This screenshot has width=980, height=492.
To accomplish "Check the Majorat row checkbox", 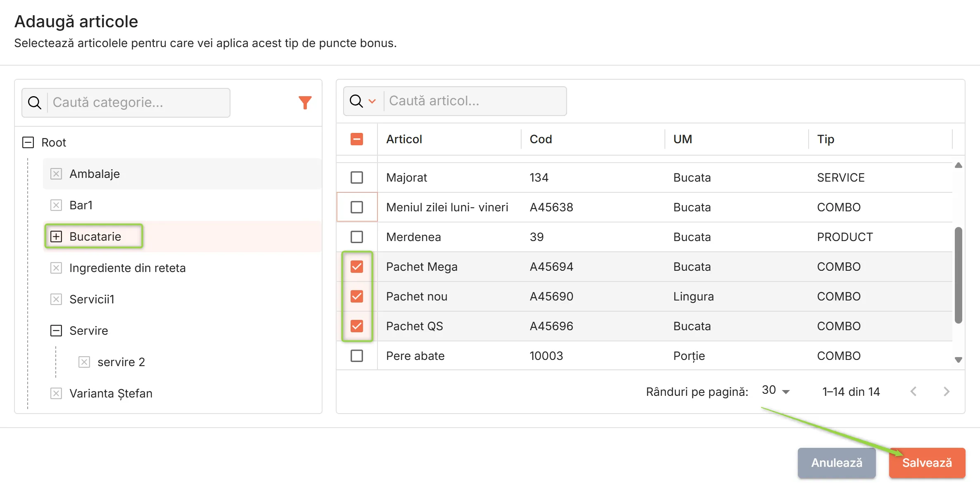I will [357, 177].
